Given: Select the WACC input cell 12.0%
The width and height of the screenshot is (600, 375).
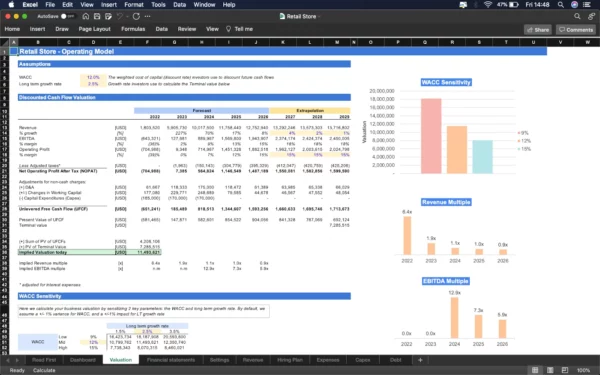Looking at the screenshot, I should pyautogui.click(x=93, y=77).
